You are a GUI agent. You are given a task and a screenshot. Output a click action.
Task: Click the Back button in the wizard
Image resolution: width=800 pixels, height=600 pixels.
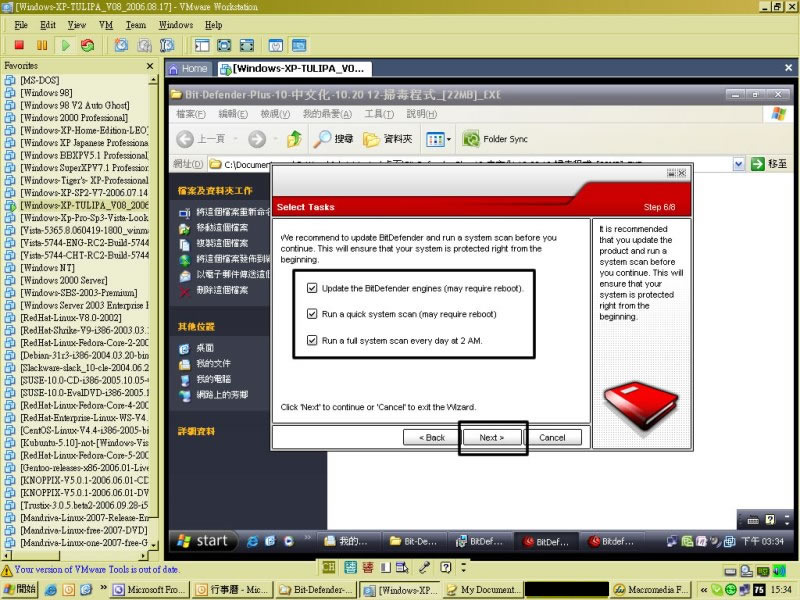pyautogui.click(x=432, y=437)
